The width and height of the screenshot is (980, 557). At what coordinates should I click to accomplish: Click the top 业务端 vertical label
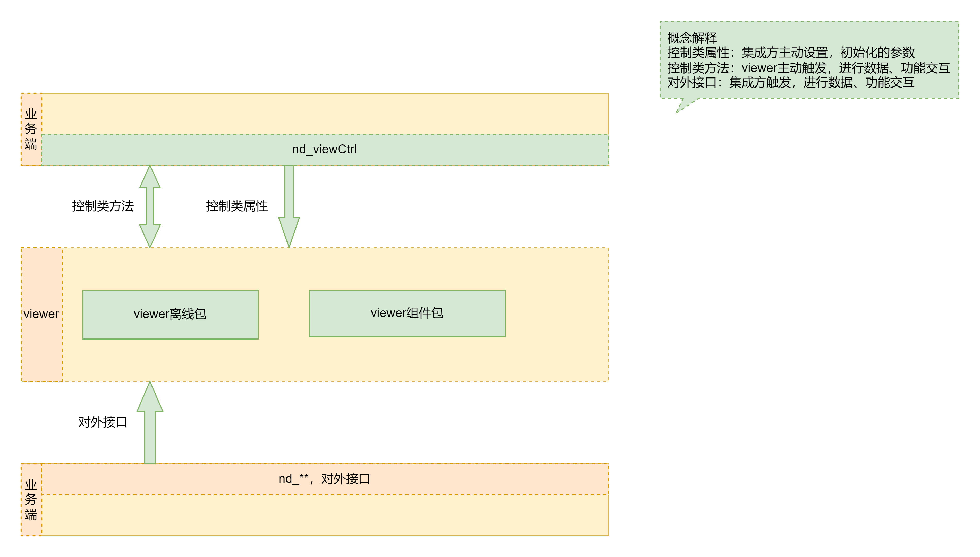tap(31, 129)
